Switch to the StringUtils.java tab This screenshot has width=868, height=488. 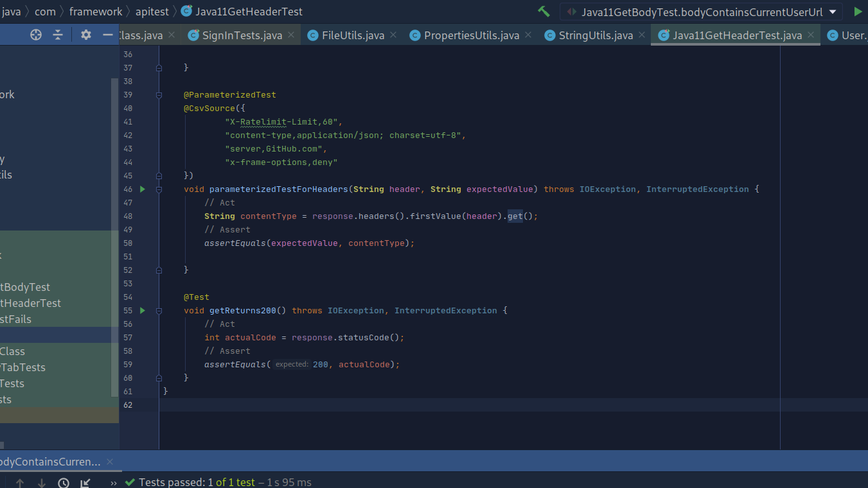[596, 35]
